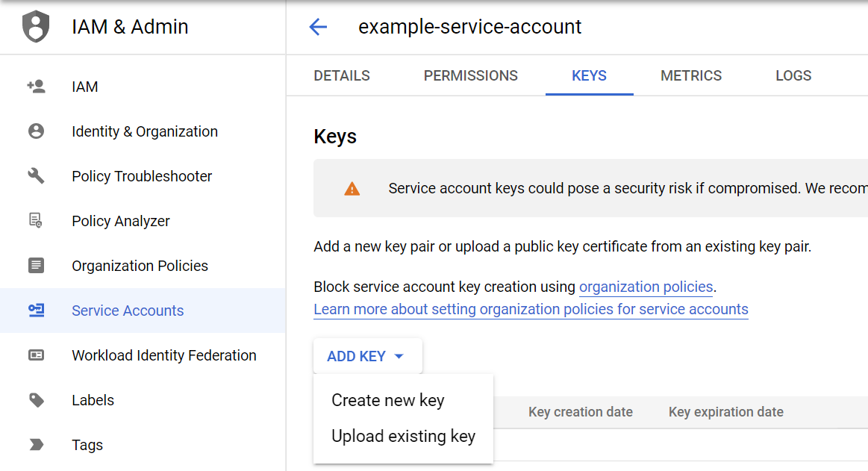Open Policy Troubleshooter via its wrench icon
This screenshot has height=471, width=868.
[36, 175]
